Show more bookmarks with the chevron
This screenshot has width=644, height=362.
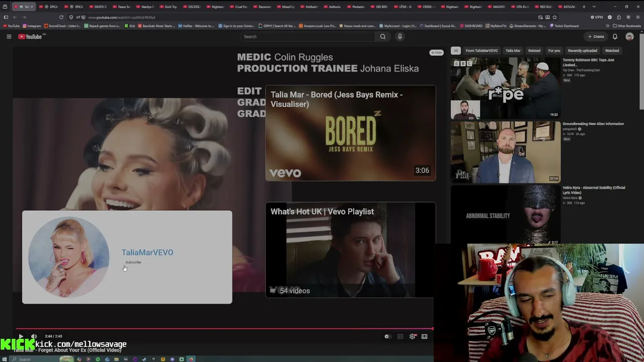pos(607,26)
